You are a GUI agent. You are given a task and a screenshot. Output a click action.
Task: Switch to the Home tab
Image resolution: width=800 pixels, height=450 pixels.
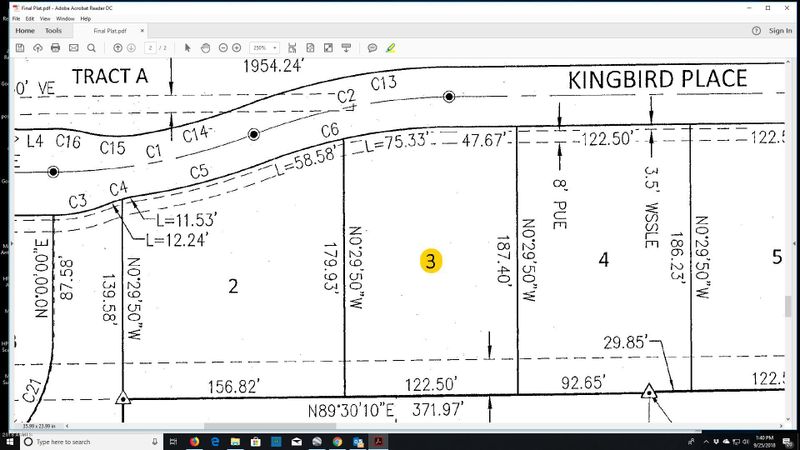point(25,31)
